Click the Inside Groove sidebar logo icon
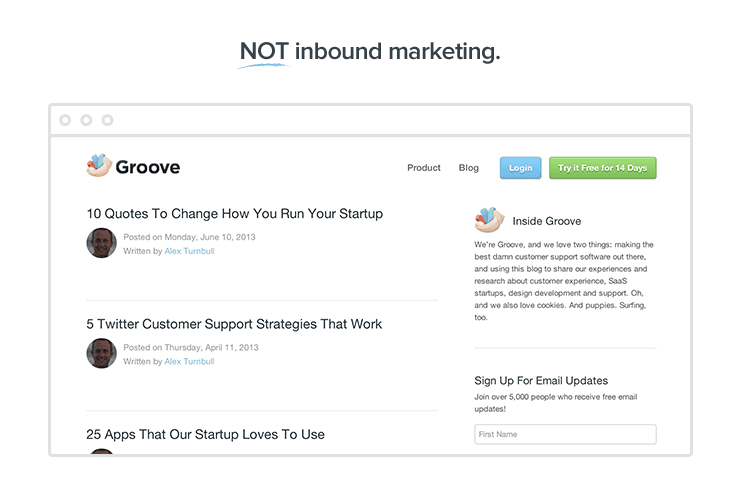The width and height of the screenshot is (741, 504). click(489, 220)
